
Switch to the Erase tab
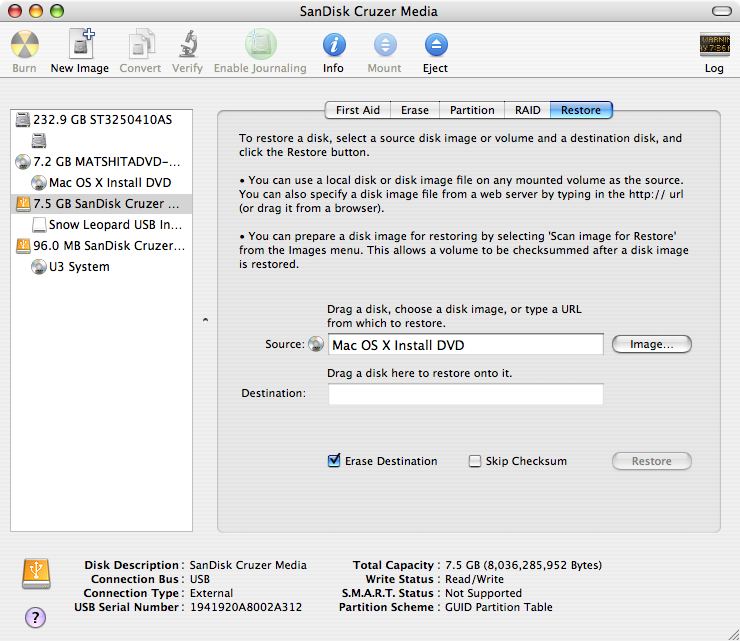(x=415, y=110)
